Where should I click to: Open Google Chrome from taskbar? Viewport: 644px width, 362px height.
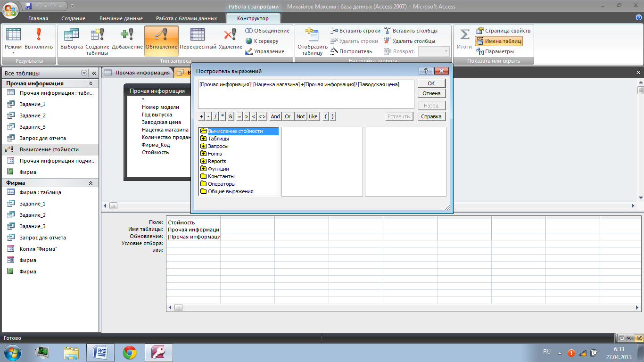[x=129, y=352]
